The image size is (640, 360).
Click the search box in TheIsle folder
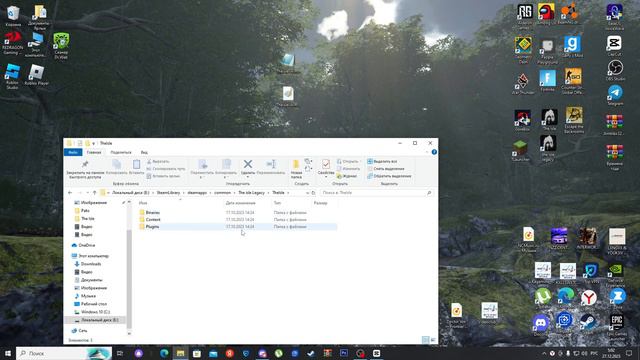[x=376, y=193]
